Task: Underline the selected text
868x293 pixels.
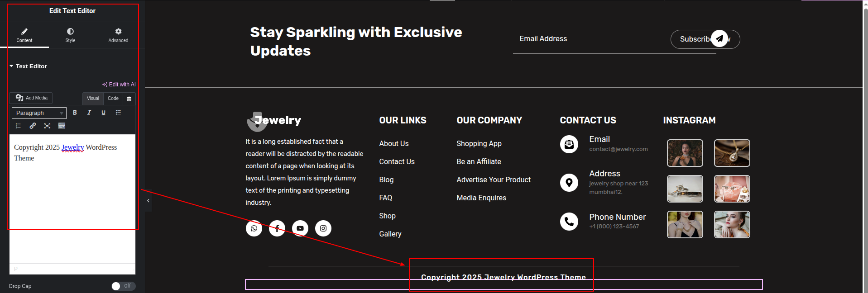Action: [x=104, y=113]
